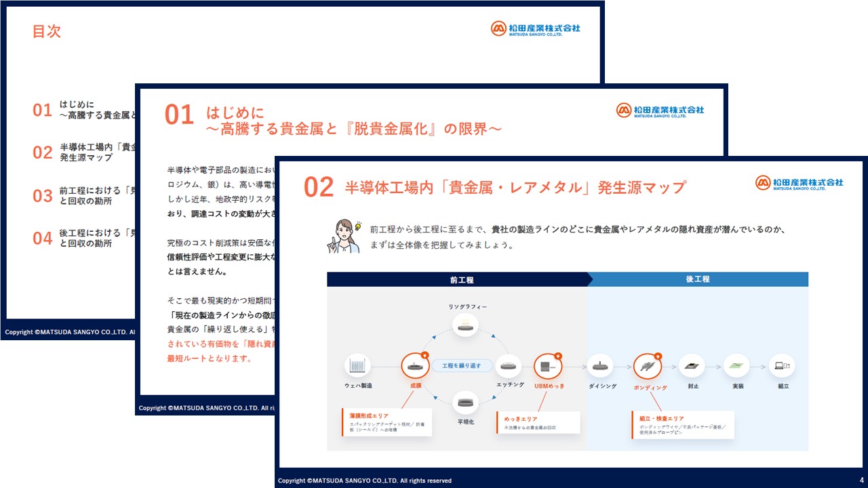868x488 pixels.
Task: Select the 成膜 process icon
Action: coord(415,366)
